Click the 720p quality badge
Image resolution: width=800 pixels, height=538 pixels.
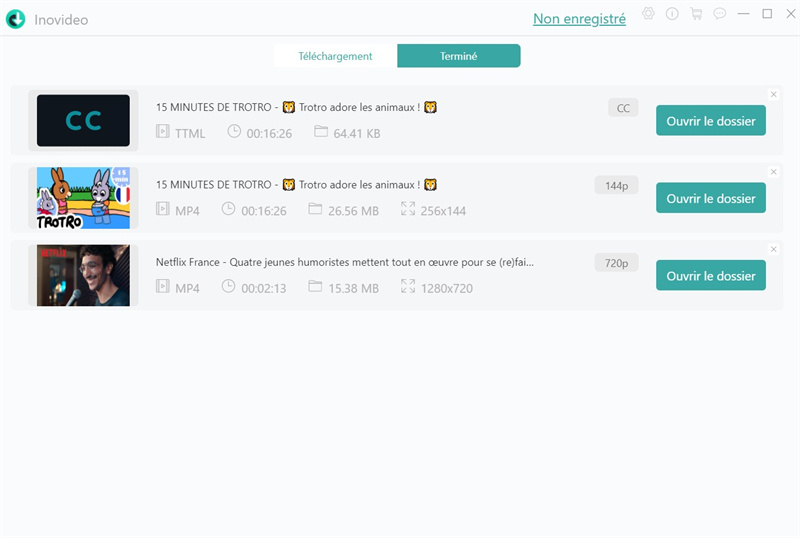pos(616,263)
